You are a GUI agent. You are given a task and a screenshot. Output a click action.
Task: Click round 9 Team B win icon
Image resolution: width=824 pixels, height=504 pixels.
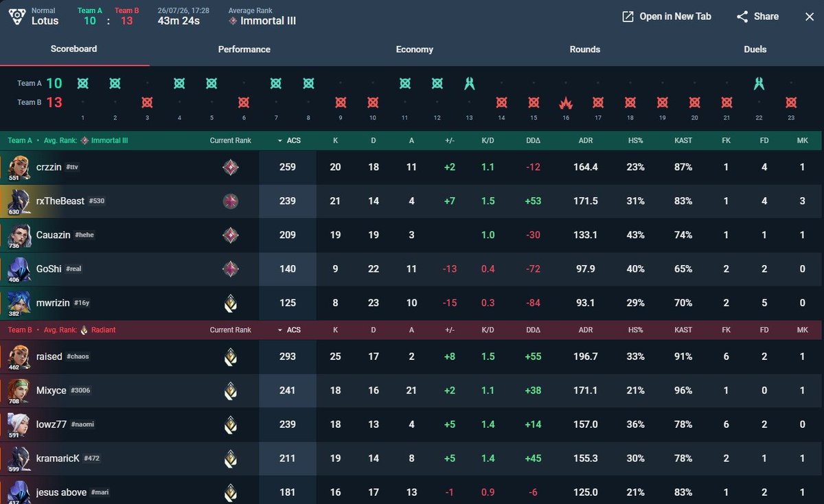[341, 103]
